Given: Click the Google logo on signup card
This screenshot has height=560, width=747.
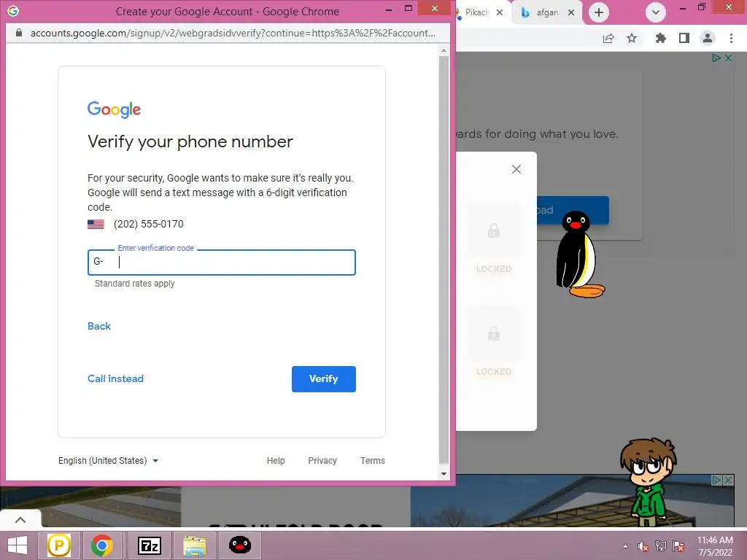Looking at the screenshot, I should click(x=115, y=109).
